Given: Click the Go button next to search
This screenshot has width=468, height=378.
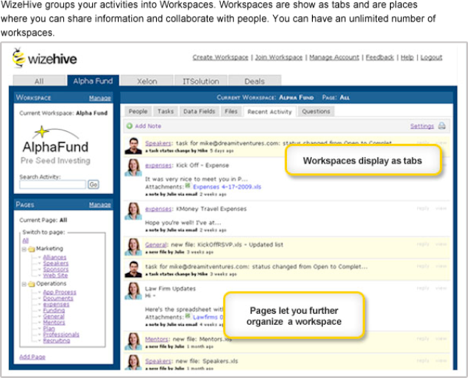Looking at the screenshot, I should [93, 184].
